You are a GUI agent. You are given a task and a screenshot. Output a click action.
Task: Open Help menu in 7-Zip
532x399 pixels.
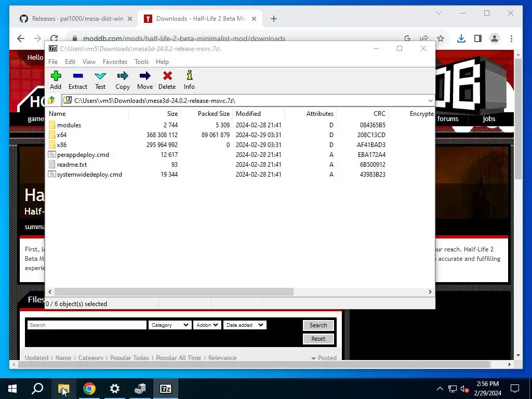click(162, 62)
